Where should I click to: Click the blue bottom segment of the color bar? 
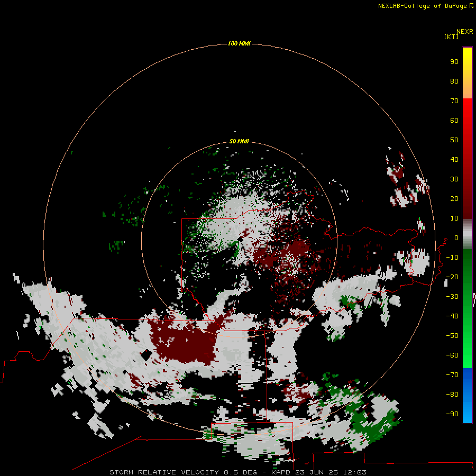tap(467, 396)
